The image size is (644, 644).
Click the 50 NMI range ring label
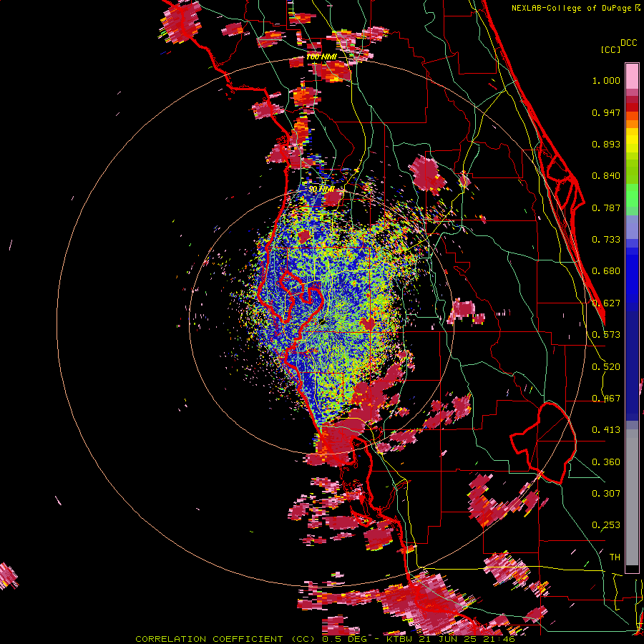[321, 190]
